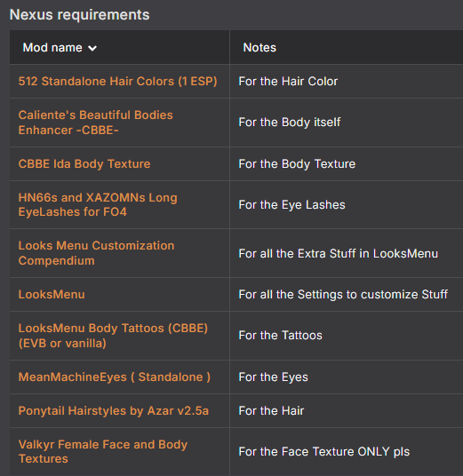Open HN66s and XAZOMNs Long EyeLashes link
Screen dimensions: 463x476
tap(98, 204)
